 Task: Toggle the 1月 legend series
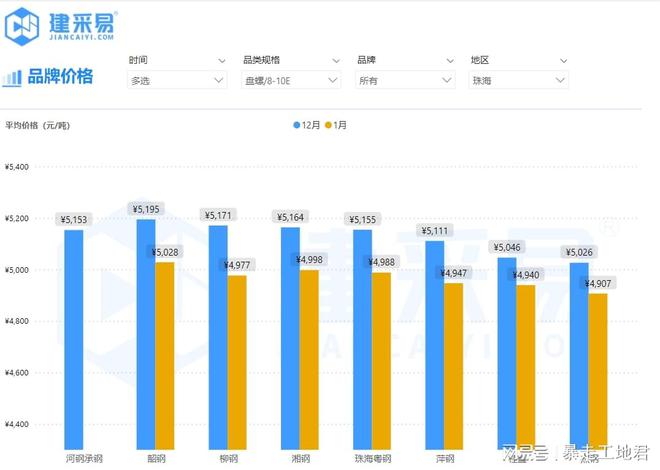pyautogui.click(x=336, y=125)
